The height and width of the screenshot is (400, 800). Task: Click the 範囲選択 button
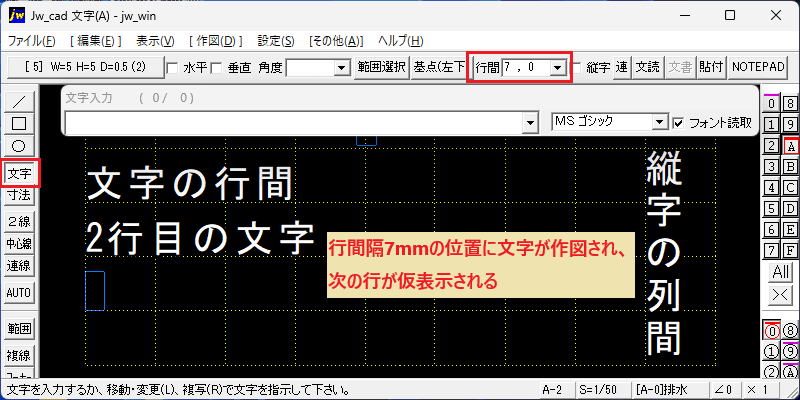click(x=382, y=67)
